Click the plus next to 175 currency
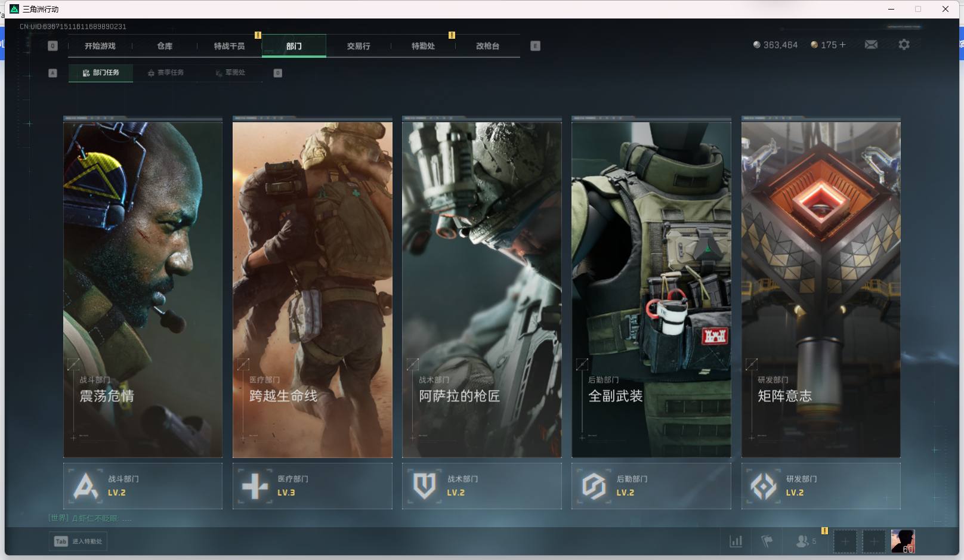The width and height of the screenshot is (964, 560). pyautogui.click(x=842, y=45)
